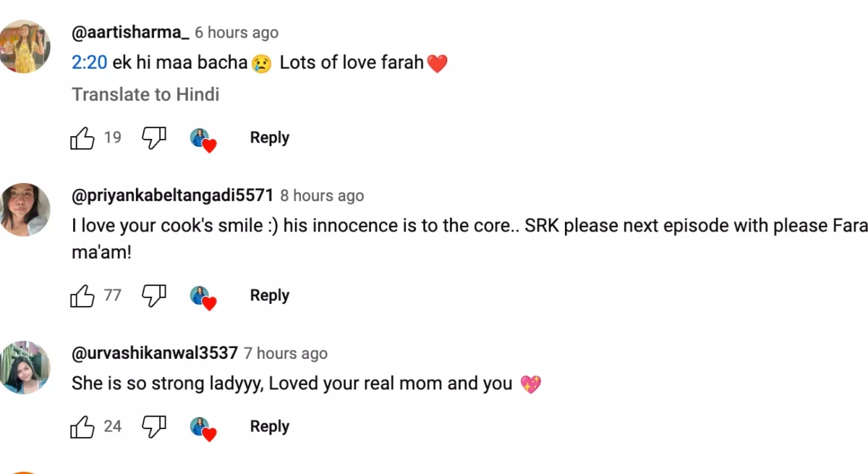This screenshot has width=868, height=474.
Task: Click @aartisharma_'s profile picture
Action: [25, 46]
